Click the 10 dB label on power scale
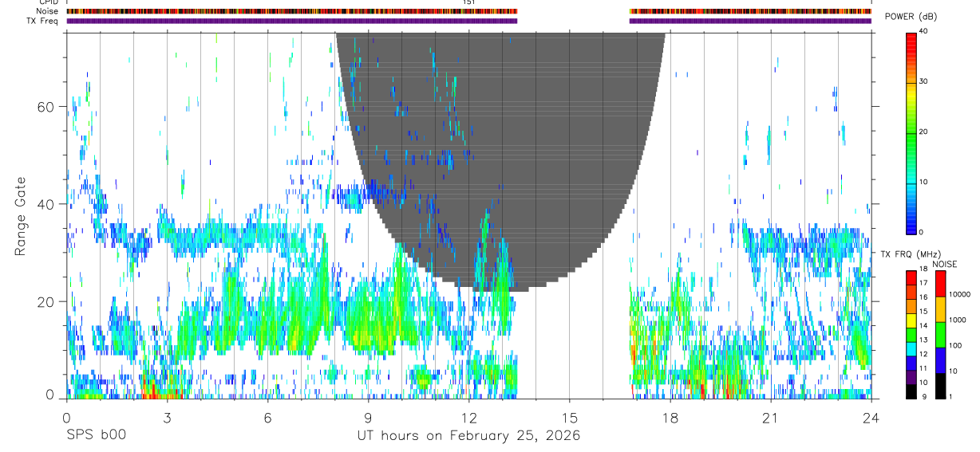Viewport: 980px width, 452px height. point(923,182)
